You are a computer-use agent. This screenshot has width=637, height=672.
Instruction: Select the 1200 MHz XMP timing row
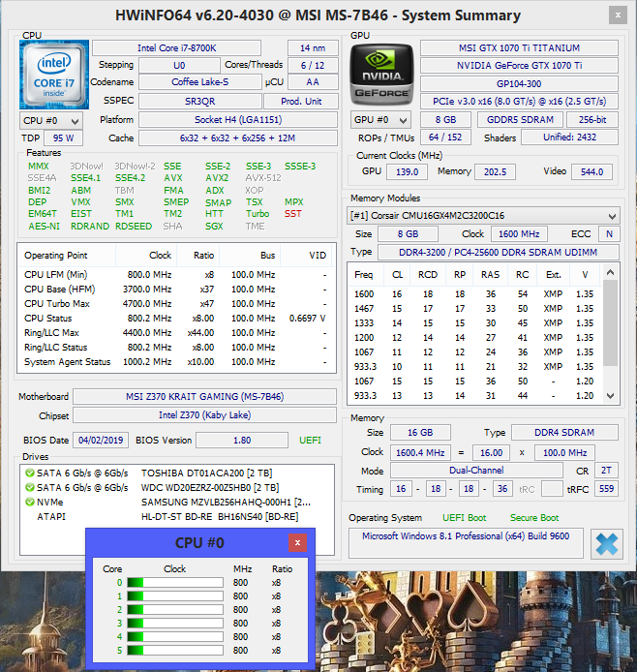click(475, 338)
